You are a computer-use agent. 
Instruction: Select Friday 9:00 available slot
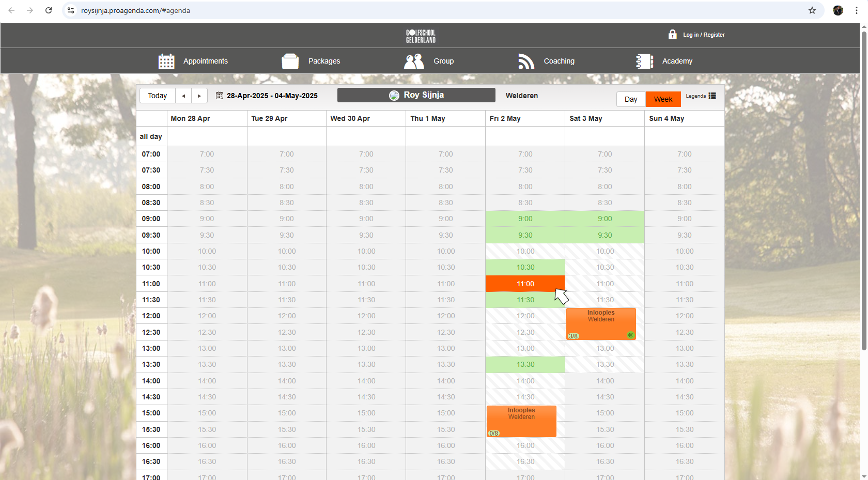pos(525,219)
